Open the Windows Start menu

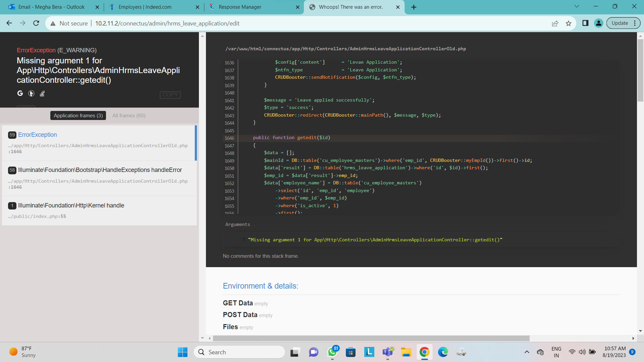coord(183,352)
